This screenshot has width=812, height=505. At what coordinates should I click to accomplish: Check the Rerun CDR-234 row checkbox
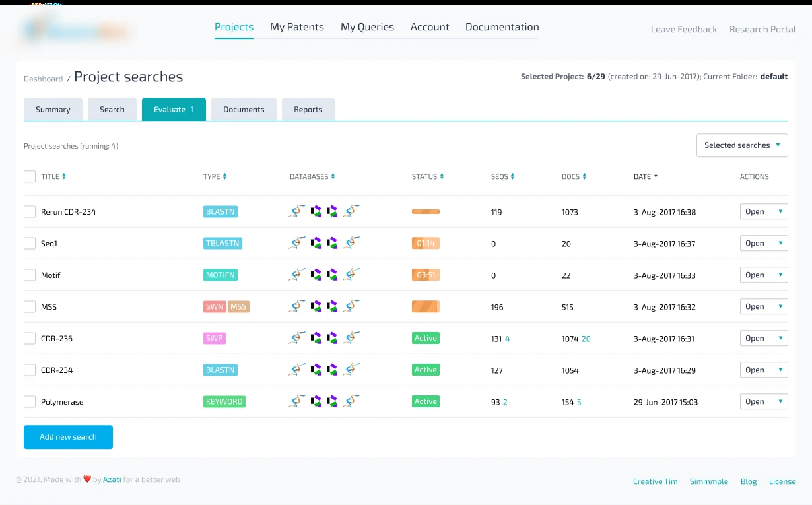click(x=30, y=212)
